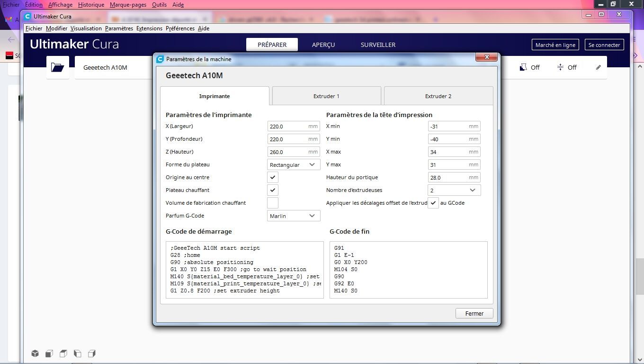Select the left side view cube icon
The width and height of the screenshot is (644, 364).
[x=78, y=354]
